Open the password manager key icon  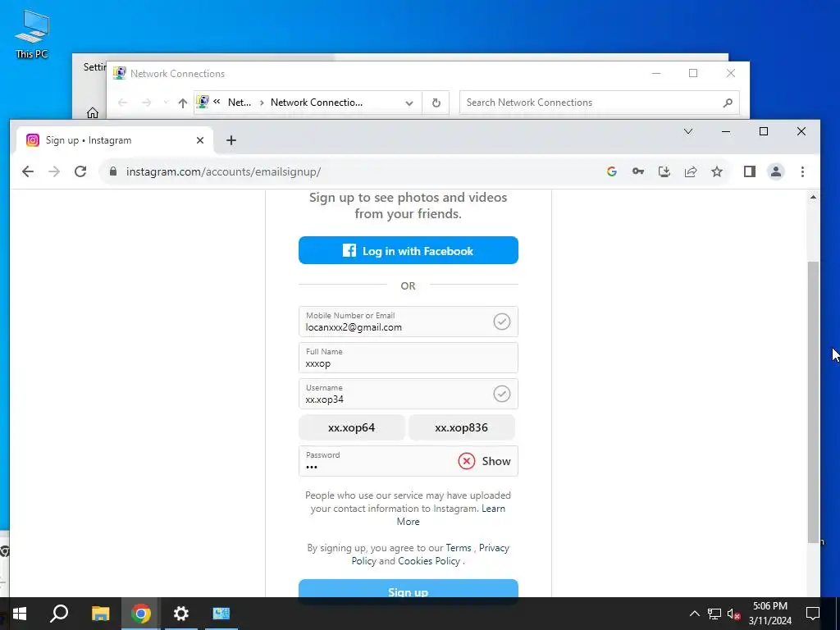click(638, 171)
